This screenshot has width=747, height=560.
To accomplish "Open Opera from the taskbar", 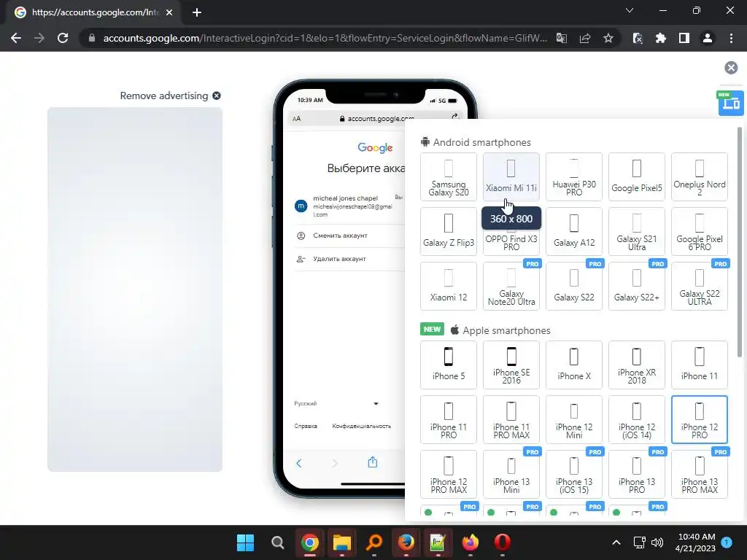I will (502, 542).
